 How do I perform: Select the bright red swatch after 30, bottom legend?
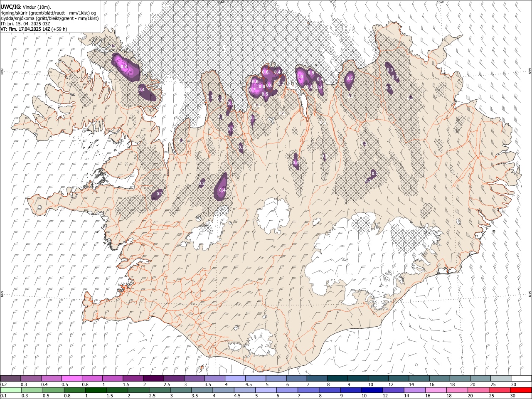pyautogui.click(x=520, y=390)
